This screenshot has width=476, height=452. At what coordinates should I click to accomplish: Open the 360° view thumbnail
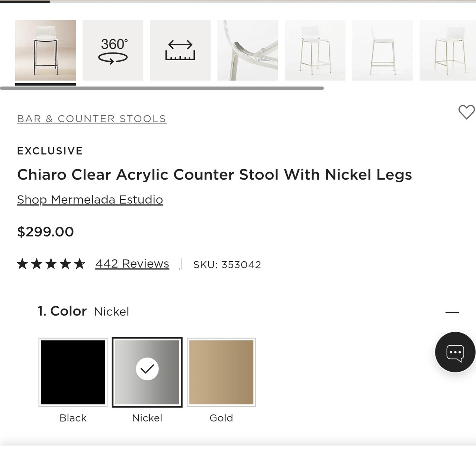click(113, 50)
